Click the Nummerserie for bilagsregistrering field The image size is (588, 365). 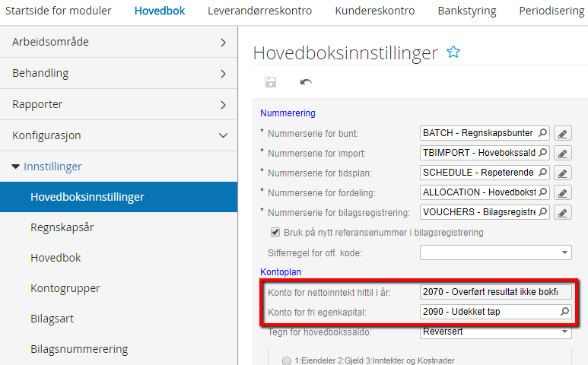tap(485, 212)
